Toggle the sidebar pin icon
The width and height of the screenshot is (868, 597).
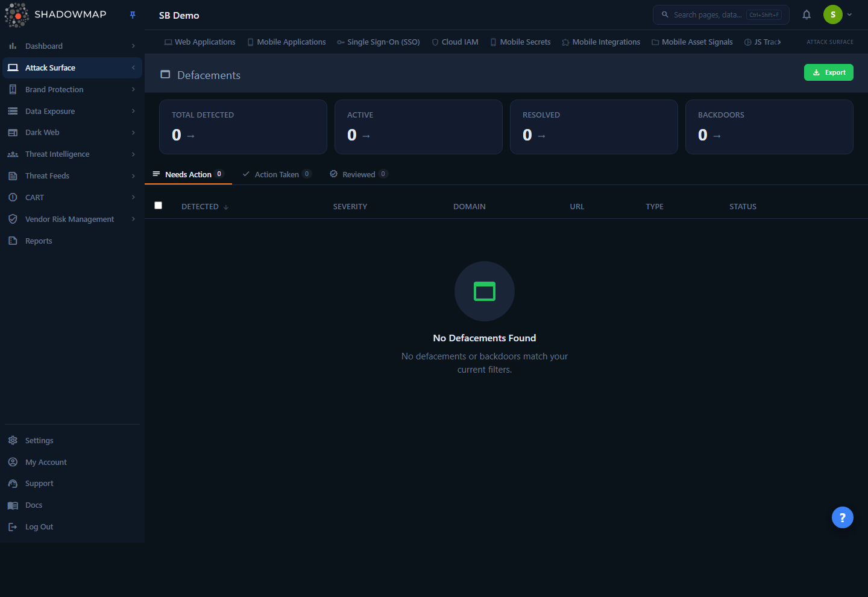point(133,15)
